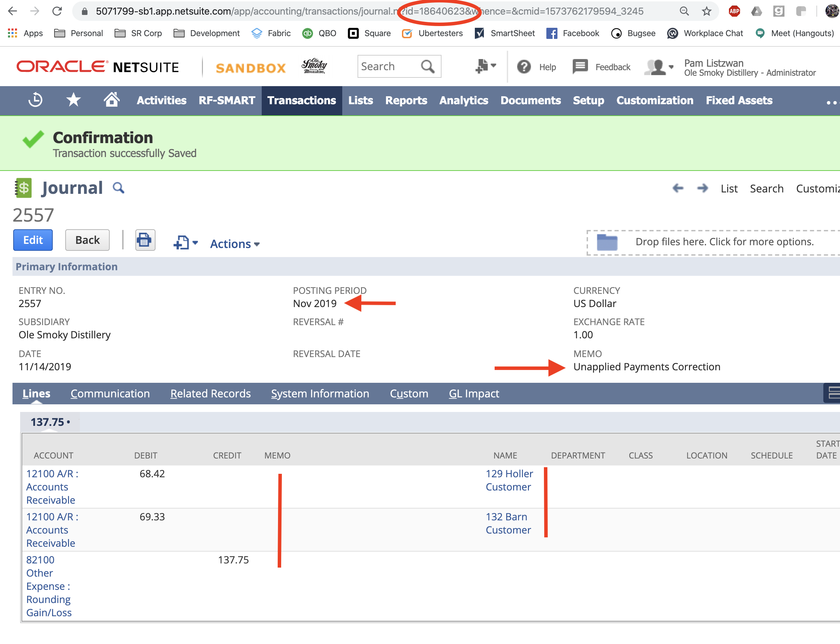
Task: Click the magnifier icon beside Journal title
Action: [118, 188]
